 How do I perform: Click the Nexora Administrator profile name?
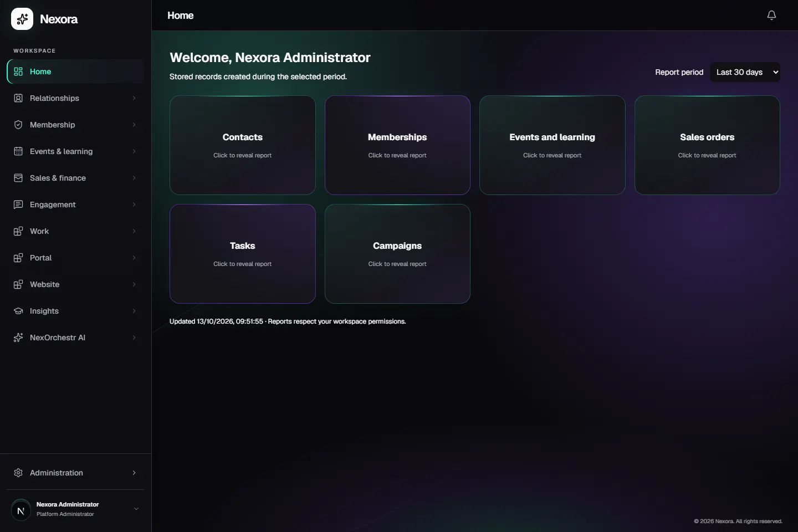point(68,504)
